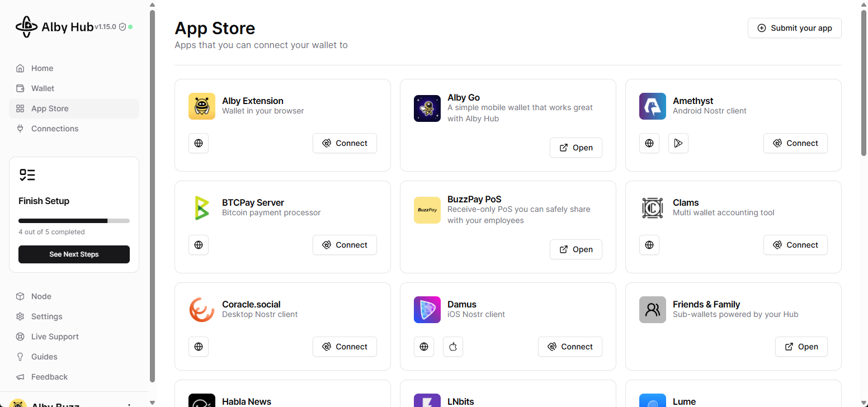
Task: Open the Clams website globe icon
Action: [649, 245]
